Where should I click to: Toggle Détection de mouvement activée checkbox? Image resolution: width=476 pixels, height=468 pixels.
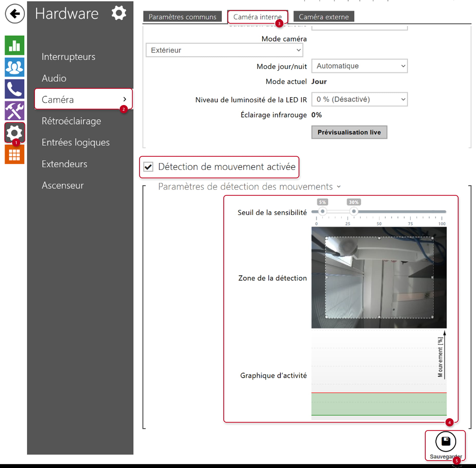point(148,167)
